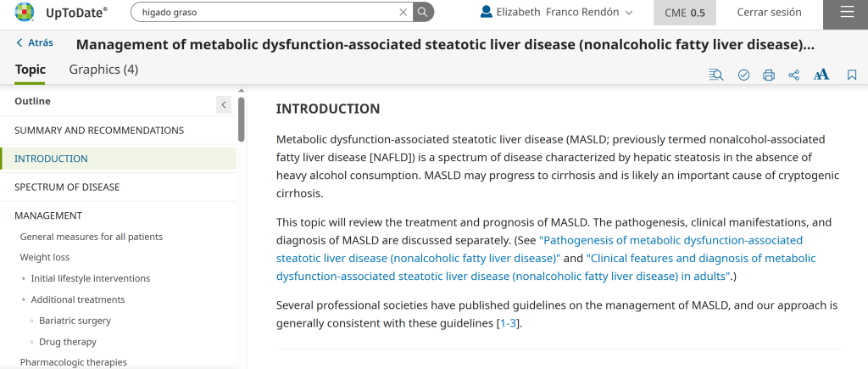Collapse the Outline panel
The width and height of the screenshot is (868, 369).
tap(224, 104)
